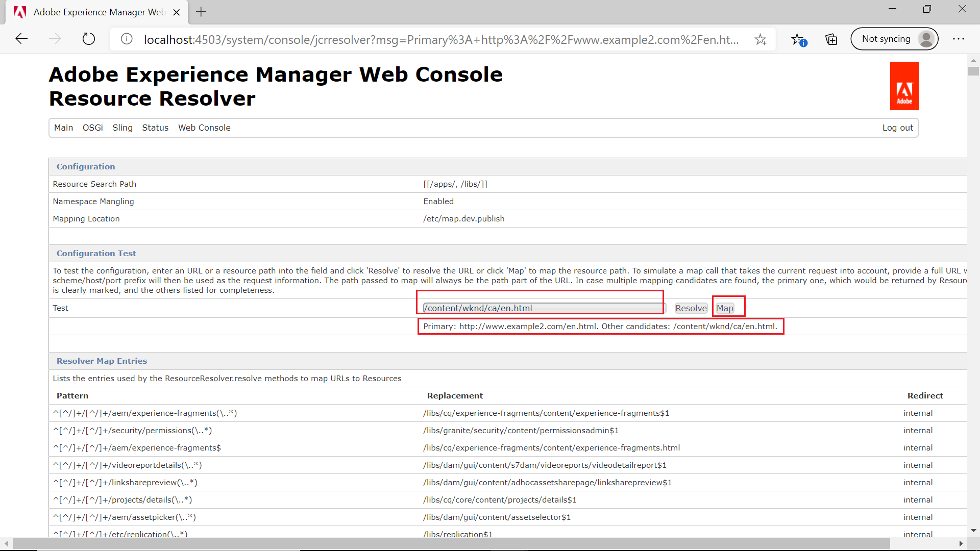Screen dimensions: 980x551
Task: Click the Map button next to Resolve
Action: pyautogui.click(x=725, y=308)
